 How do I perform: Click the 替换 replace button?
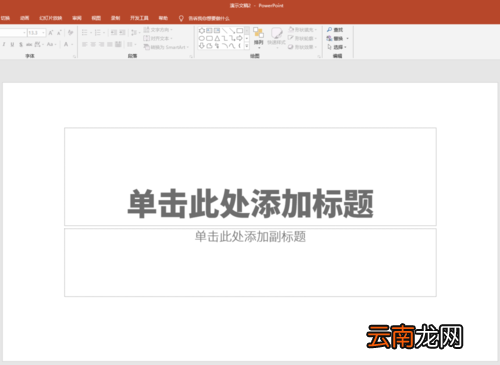pos(337,38)
